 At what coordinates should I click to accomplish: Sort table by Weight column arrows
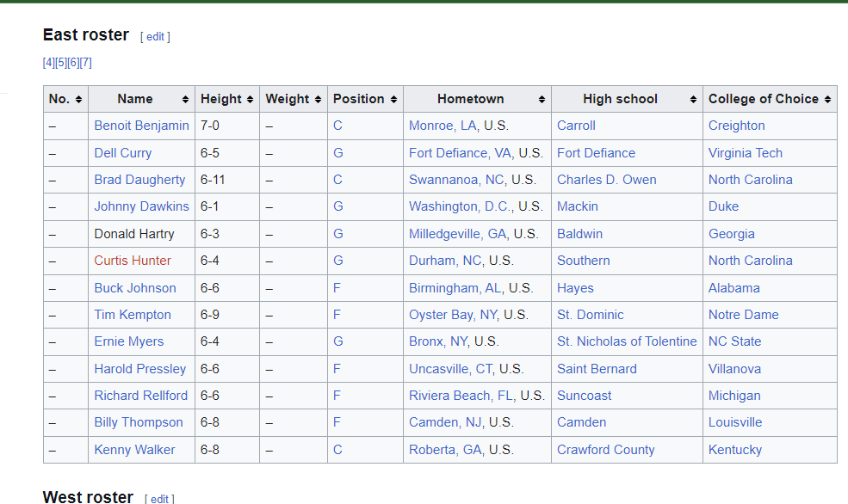(x=318, y=100)
